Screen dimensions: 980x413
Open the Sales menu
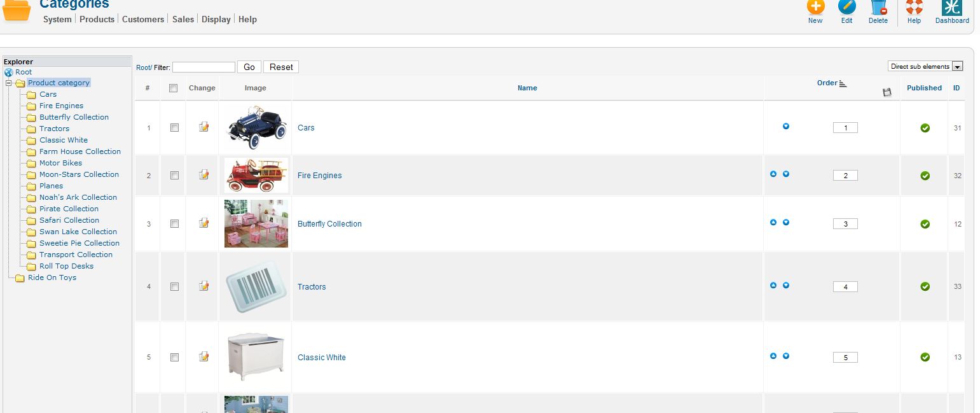tap(183, 19)
